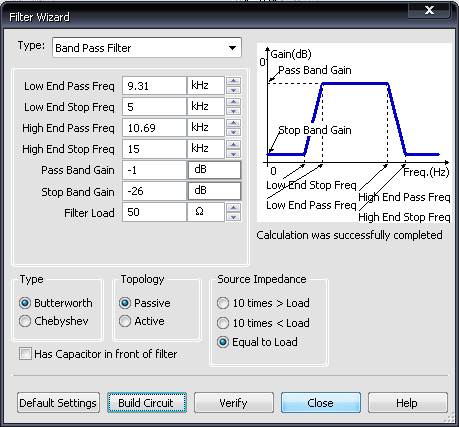
Task: Click the kHz unit of Low End Stop Freq
Action: (x=206, y=107)
